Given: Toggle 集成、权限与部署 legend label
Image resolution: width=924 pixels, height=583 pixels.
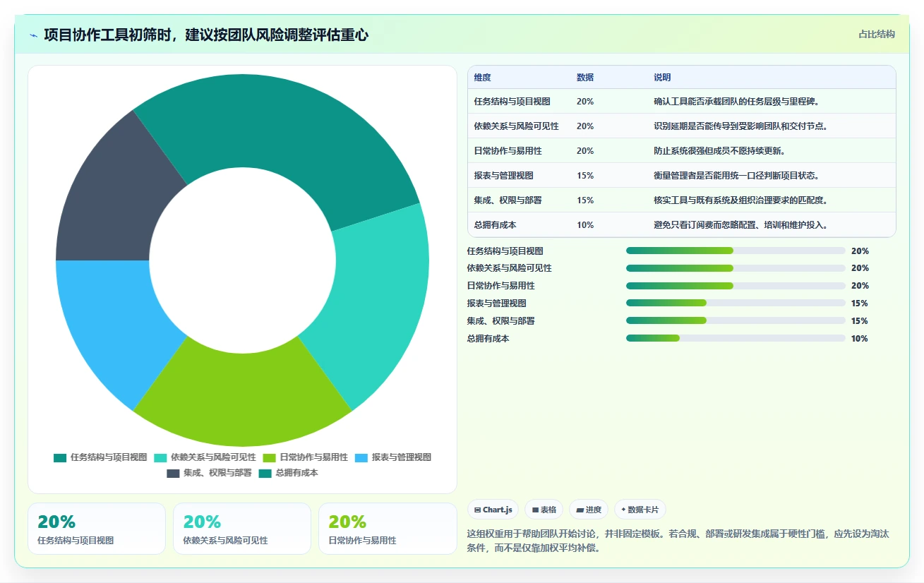Looking at the screenshot, I should (x=217, y=473).
